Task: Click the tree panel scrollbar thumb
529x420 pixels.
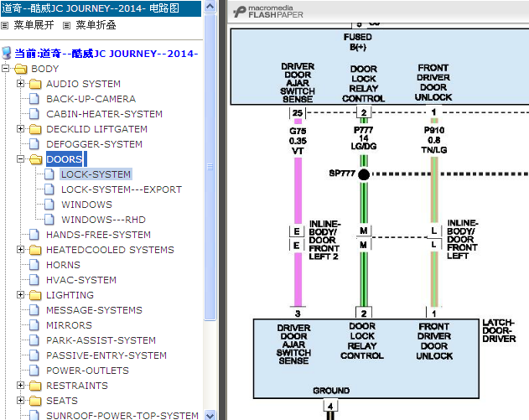Action: 210,167
